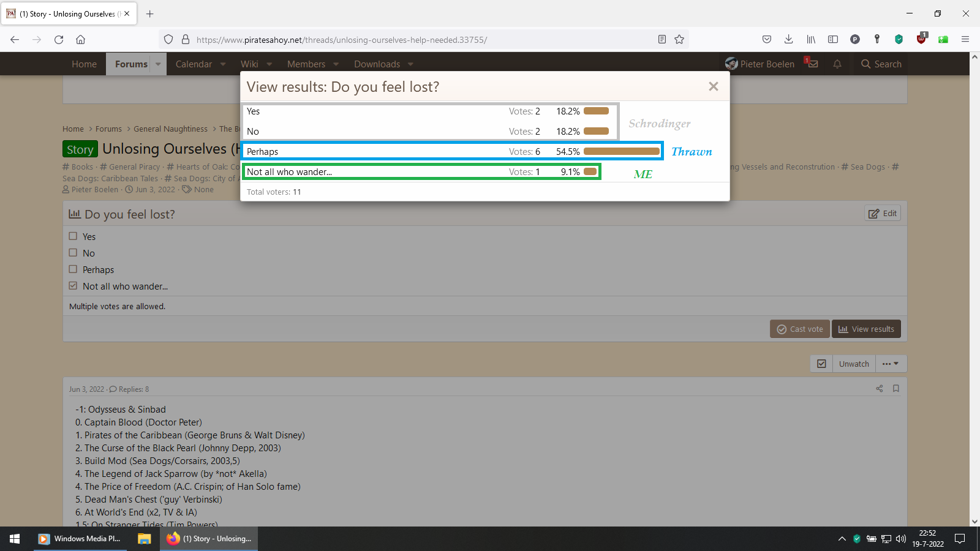Show site security shield icon
Screen dimensions: 980x551
pos(168,39)
